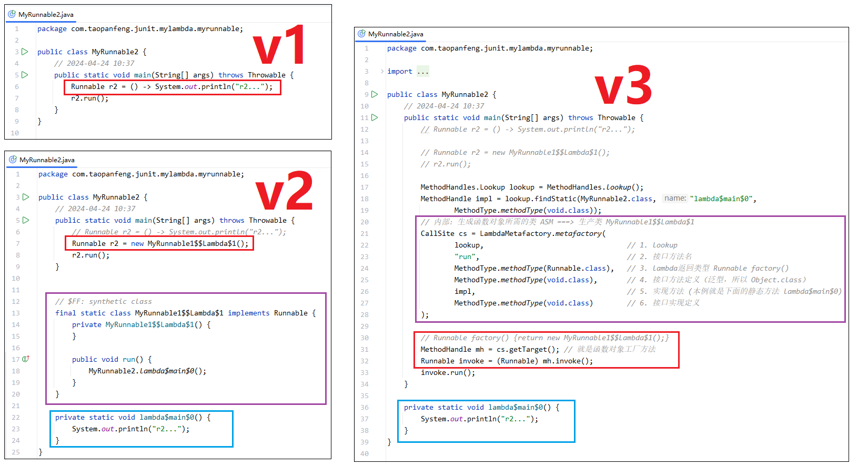The image size is (868, 475).
Task: Click Java class icon on v2 editor tab
Action: point(13,160)
